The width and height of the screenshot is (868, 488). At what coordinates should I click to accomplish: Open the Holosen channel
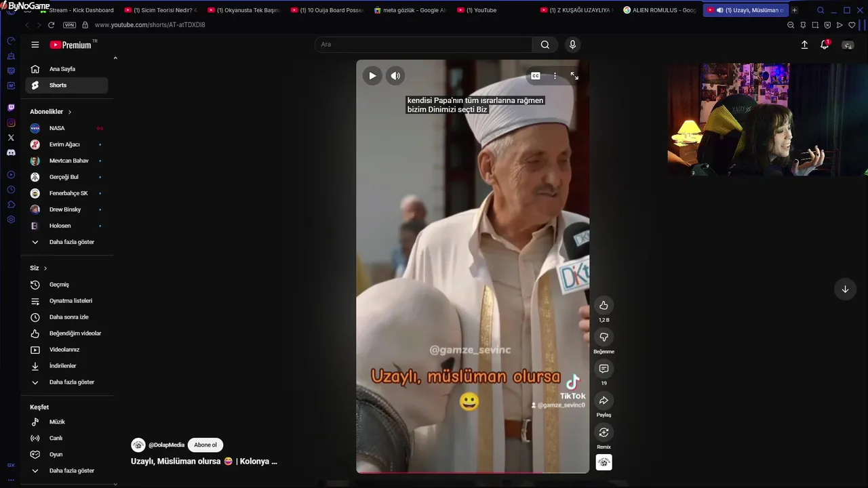(x=66, y=226)
